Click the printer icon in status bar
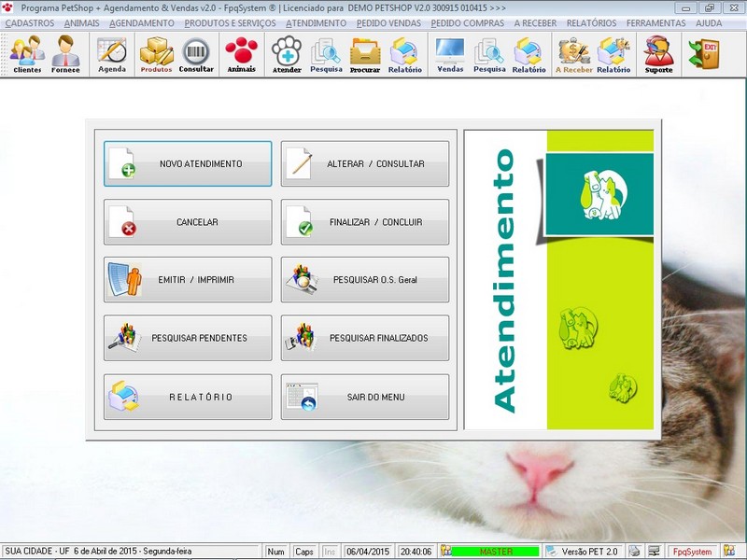The height and width of the screenshot is (560, 747). pyautogui.click(x=634, y=551)
